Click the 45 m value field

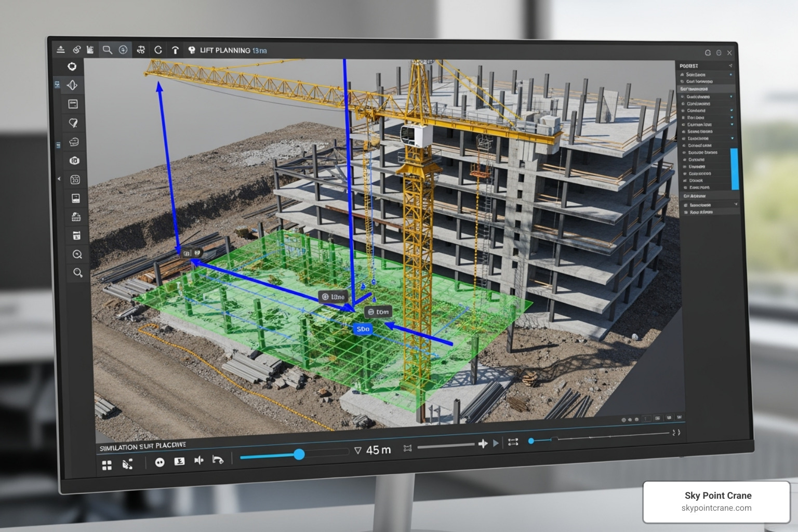pyautogui.click(x=378, y=450)
